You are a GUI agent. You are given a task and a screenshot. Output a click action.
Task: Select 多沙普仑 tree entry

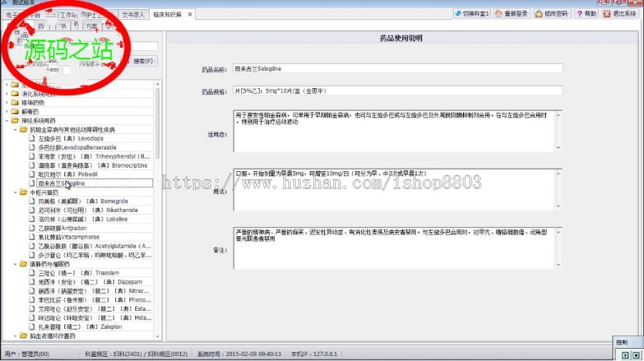click(95, 255)
